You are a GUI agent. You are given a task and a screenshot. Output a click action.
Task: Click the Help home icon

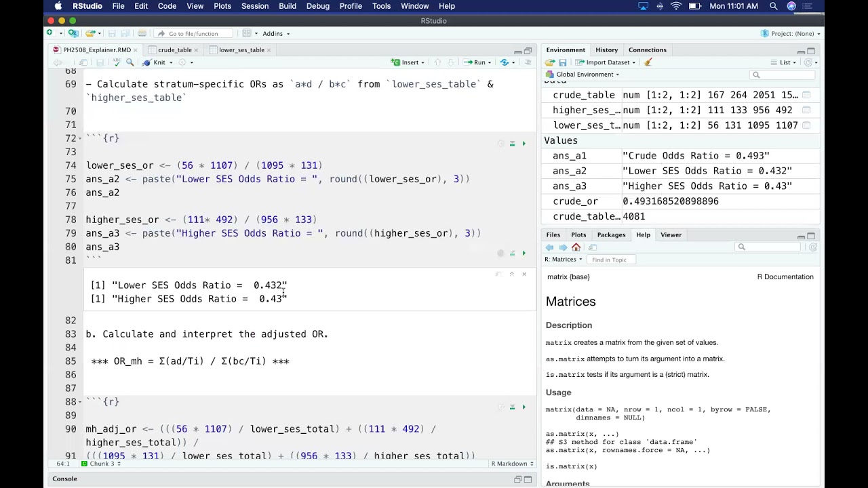click(x=576, y=247)
